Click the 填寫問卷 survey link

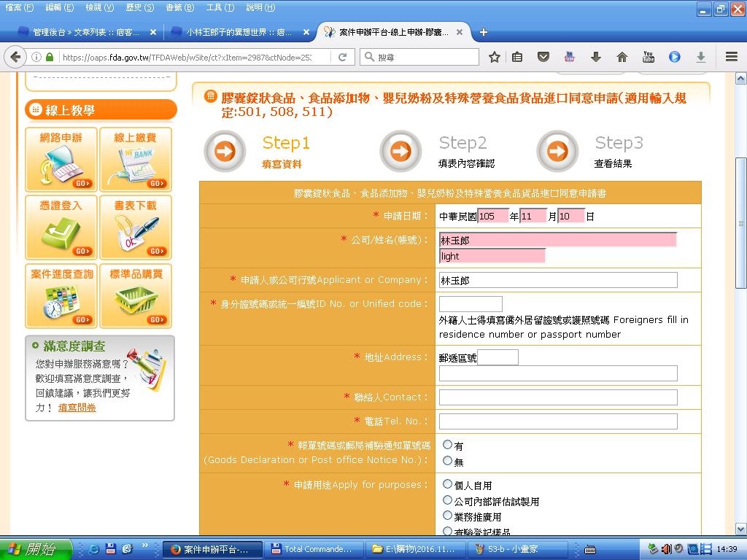point(77,408)
